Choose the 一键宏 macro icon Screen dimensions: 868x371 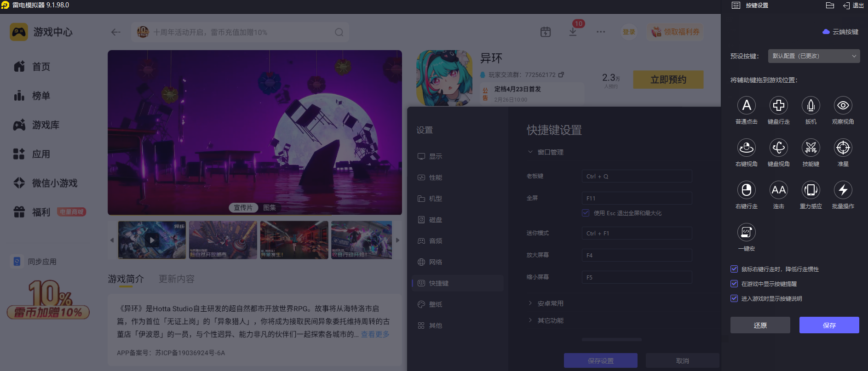747,233
